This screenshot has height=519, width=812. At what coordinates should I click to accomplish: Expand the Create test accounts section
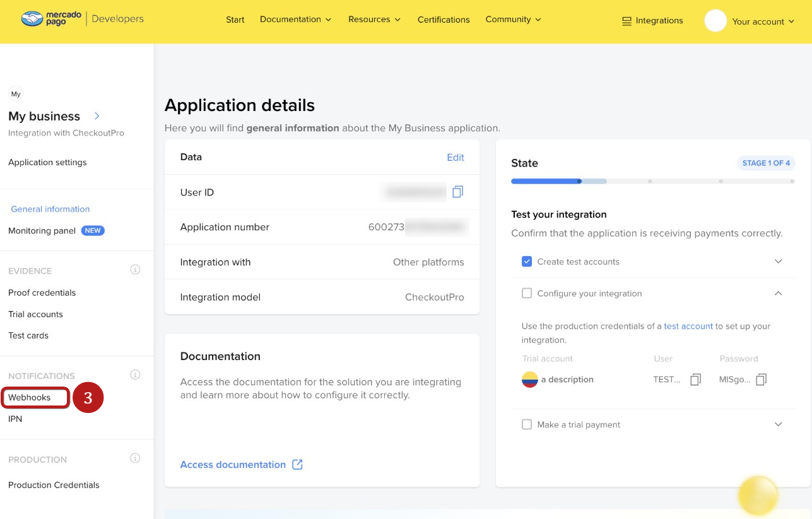click(779, 262)
